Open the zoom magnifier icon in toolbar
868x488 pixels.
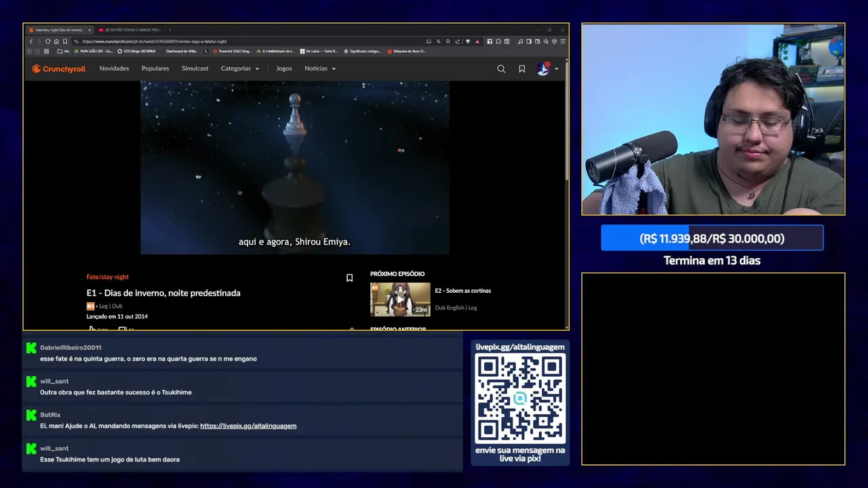point(448,41)
